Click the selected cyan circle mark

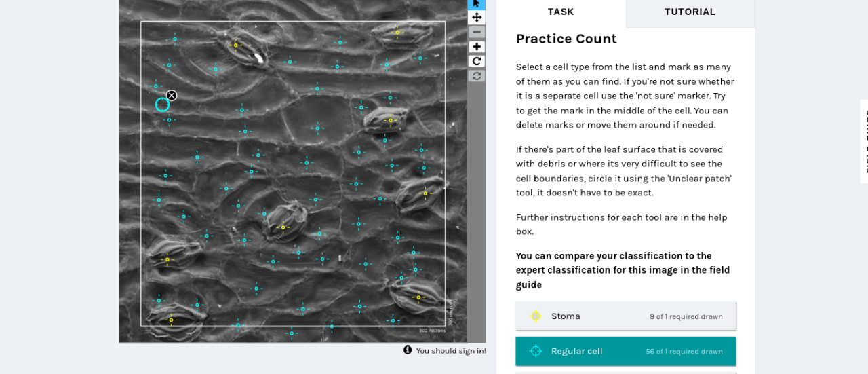pyautogui.click(x=162, y=105)
